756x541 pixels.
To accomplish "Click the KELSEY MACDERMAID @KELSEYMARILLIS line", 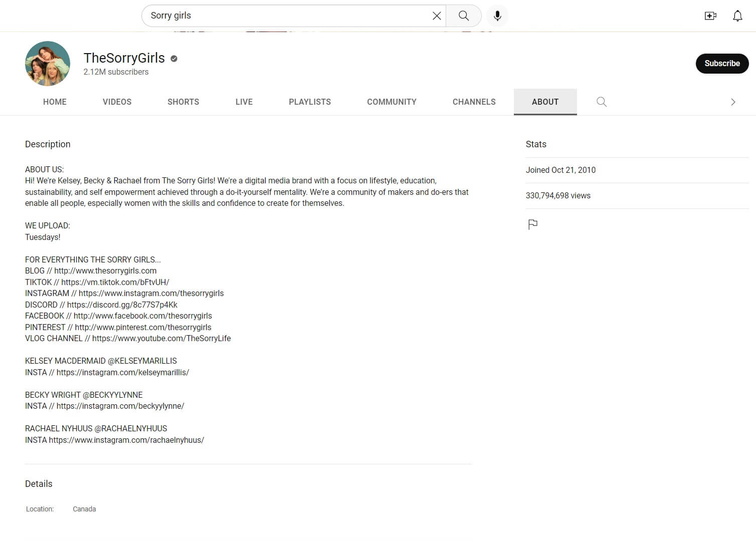I will click(x=101, y=361).
